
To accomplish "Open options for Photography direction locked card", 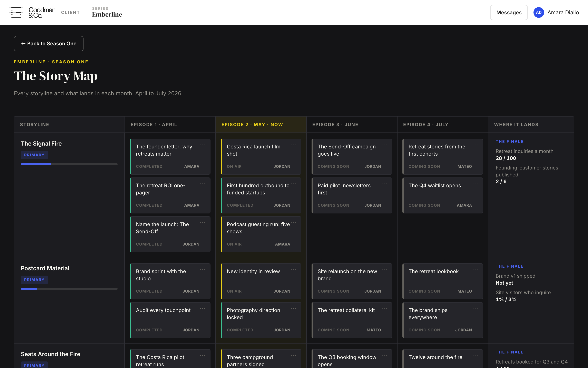I will (x=293, y=309).
